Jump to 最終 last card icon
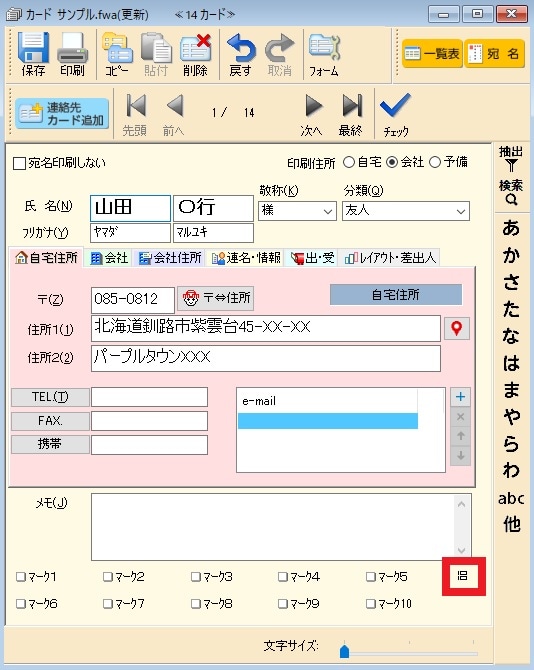Viewport: 534px width, 670px height. pos(352,106)
